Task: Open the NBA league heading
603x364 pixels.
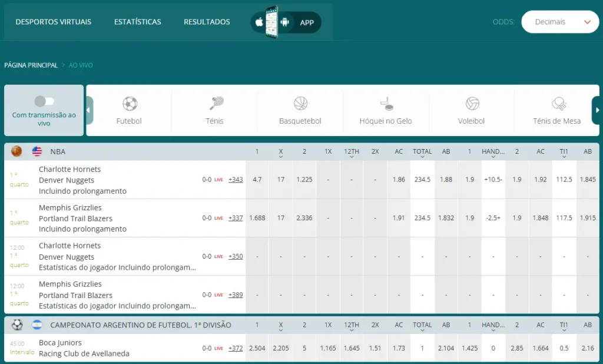Action: (x=58, y=151)
